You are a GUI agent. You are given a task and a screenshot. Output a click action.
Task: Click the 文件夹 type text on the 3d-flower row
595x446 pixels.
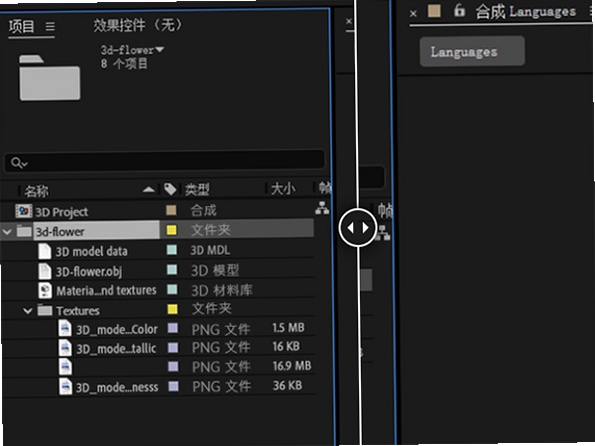pyautogui.click(x=211, y=230)
